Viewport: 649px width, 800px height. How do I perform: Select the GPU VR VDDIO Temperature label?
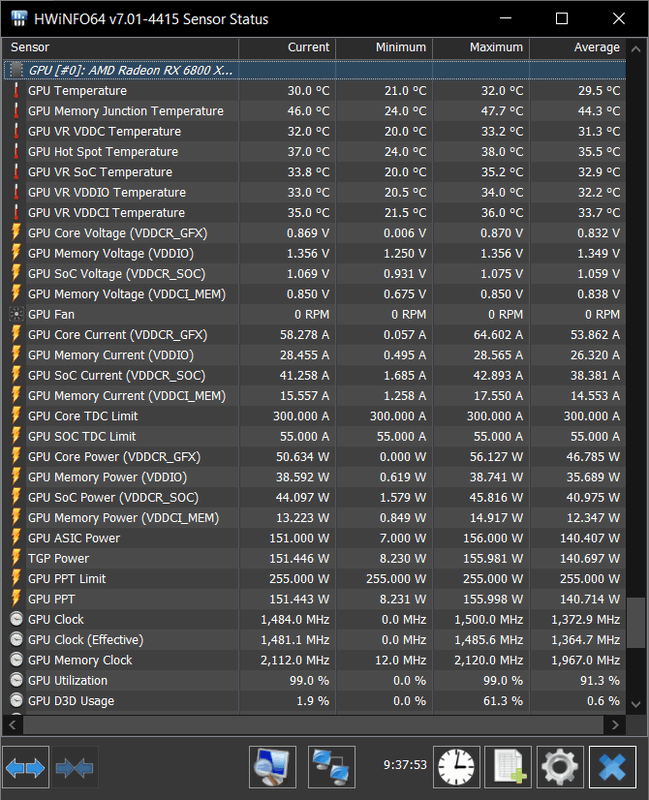coord(107,192)
